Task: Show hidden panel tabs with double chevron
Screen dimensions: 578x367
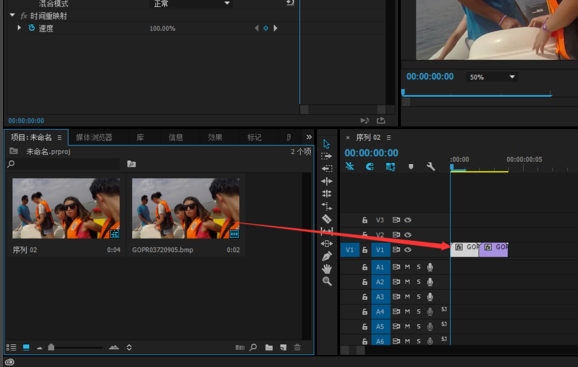Action: 309,137
